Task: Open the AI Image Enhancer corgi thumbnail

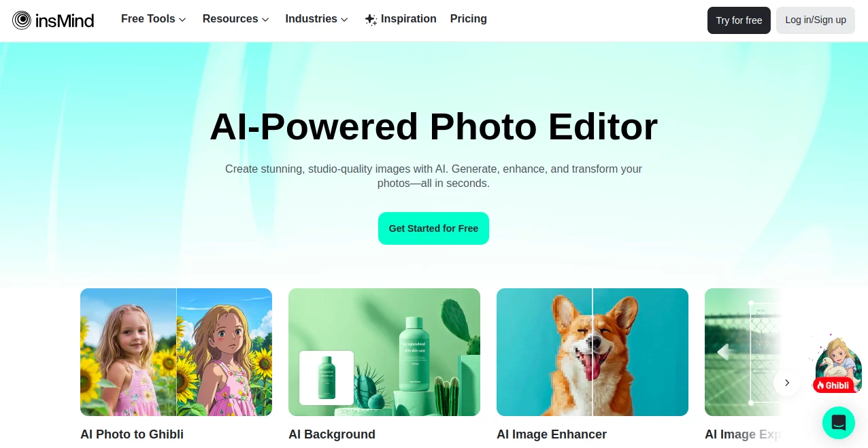Action: (592, 352)
